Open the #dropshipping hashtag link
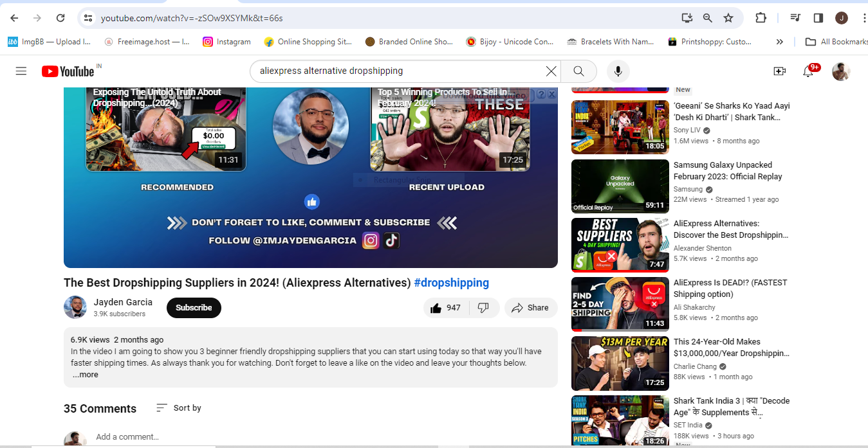The height and width of the screenshot is (448, 868). point(451,283)
